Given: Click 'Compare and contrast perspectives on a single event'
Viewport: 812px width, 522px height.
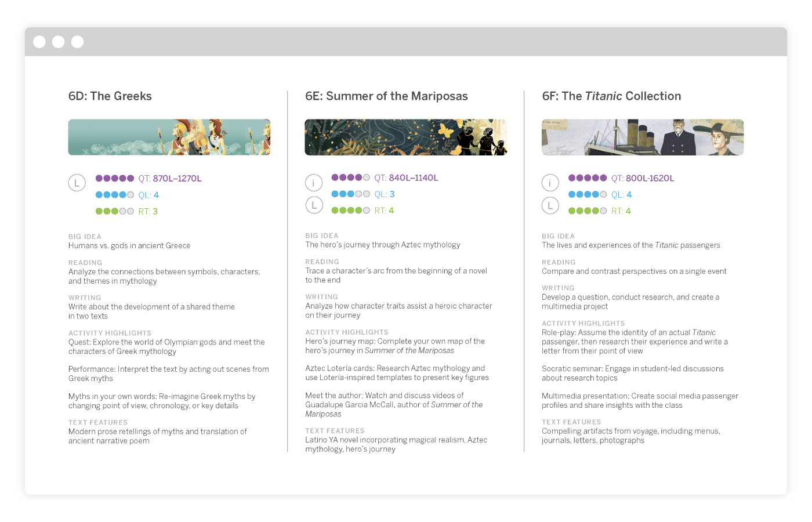Looking at the screenshot, I should pyautogui.click(x=634, y=271).
